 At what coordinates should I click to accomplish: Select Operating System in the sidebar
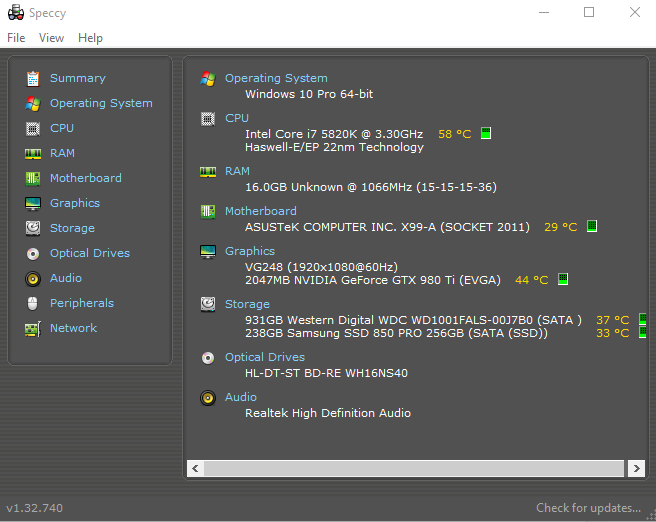[101, 103]
